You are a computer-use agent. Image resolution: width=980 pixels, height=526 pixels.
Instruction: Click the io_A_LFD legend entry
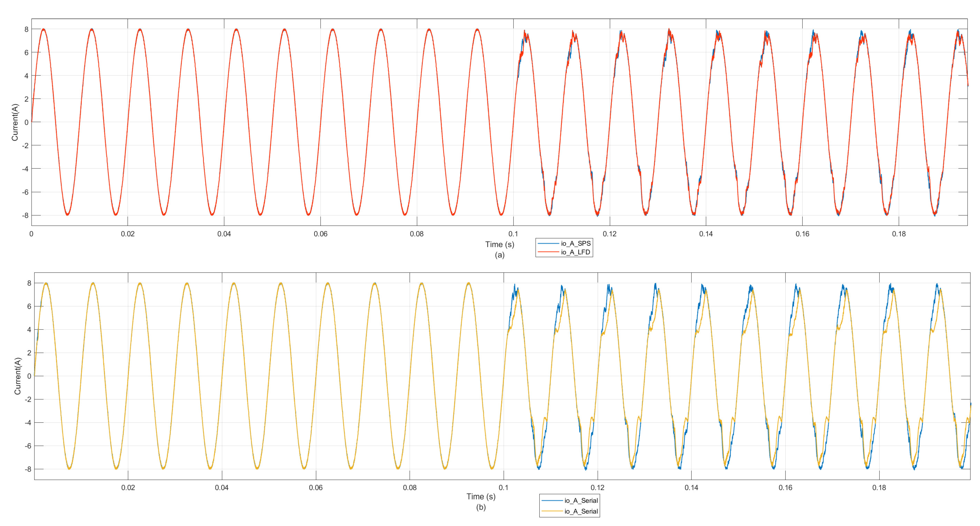coord(575,252)
